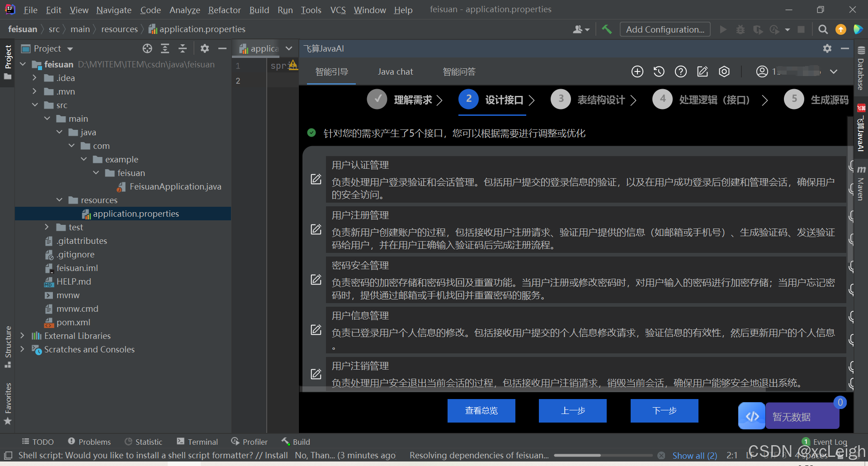Collapse the resources folder
The height and width of the screenshot is (466, 868).
[x=59, y=200]
